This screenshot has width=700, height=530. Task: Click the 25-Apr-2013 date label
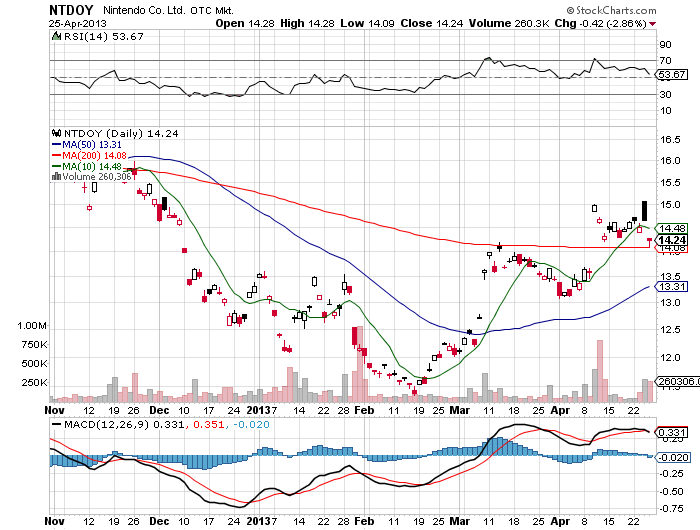(78, 24)
